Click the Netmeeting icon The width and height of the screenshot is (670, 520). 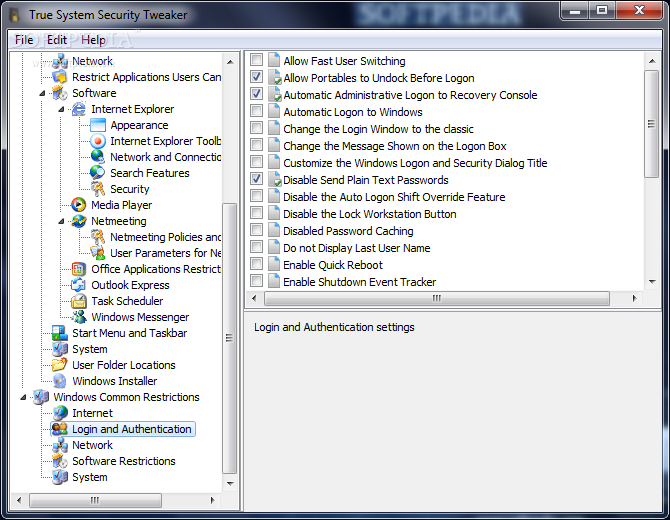(x=79, y=221)
